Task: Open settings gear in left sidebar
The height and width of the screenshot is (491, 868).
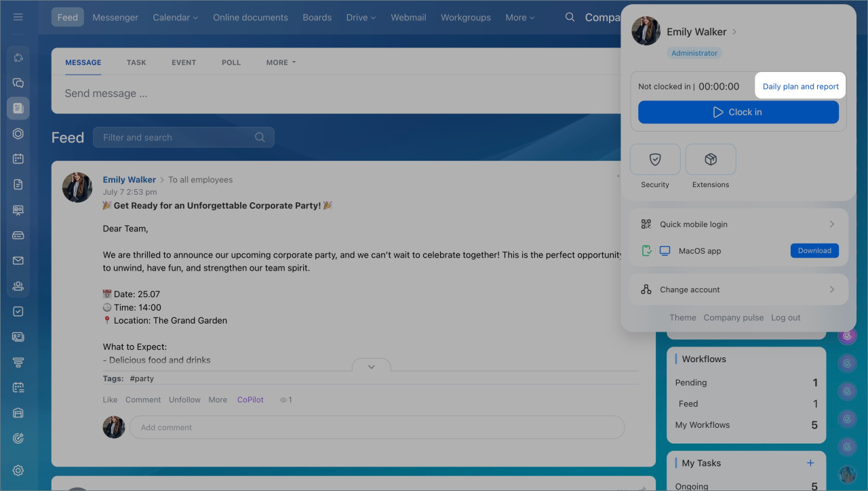Action: coord(18,471)
